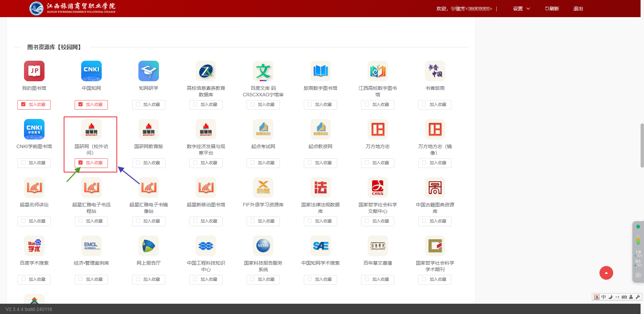The image size is (644, 314).
Task: Open the 起点考试网 icon
Action: point(263,129)
